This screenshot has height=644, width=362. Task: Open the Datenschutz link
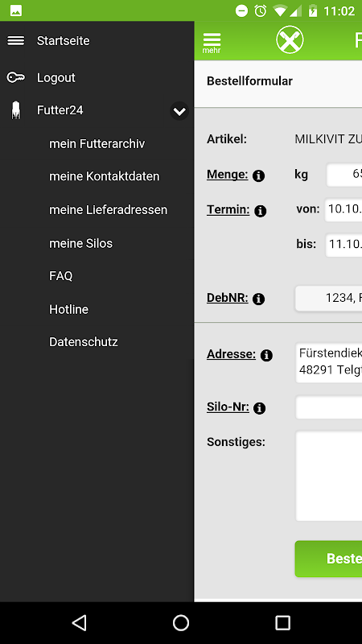[84, 341]
